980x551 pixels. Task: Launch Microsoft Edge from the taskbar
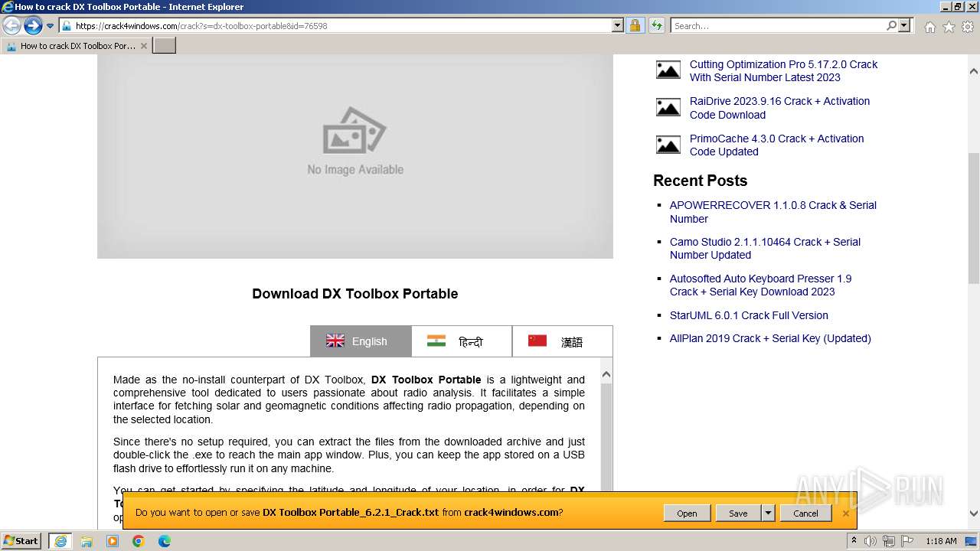pos(164,541)
